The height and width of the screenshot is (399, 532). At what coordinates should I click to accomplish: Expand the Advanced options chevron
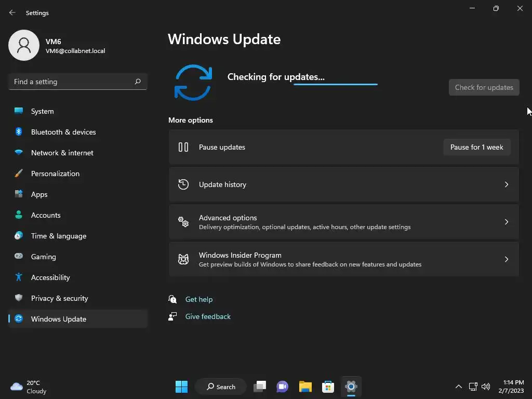tap(506, 221)
